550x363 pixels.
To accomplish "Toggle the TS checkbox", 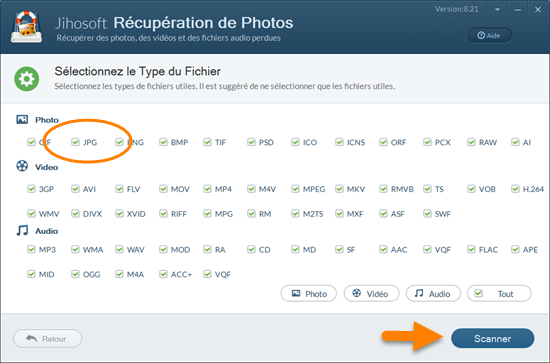I will pos(427,189).
